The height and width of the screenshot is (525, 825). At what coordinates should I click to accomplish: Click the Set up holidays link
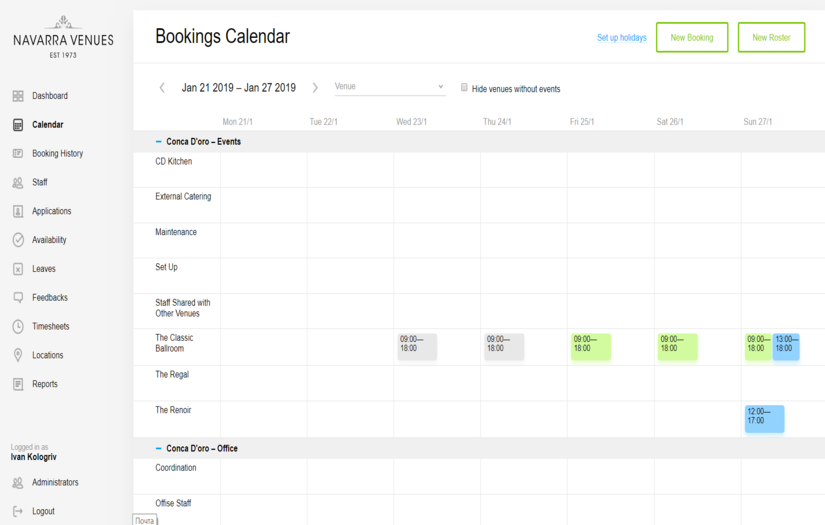[x=621, y=37]
